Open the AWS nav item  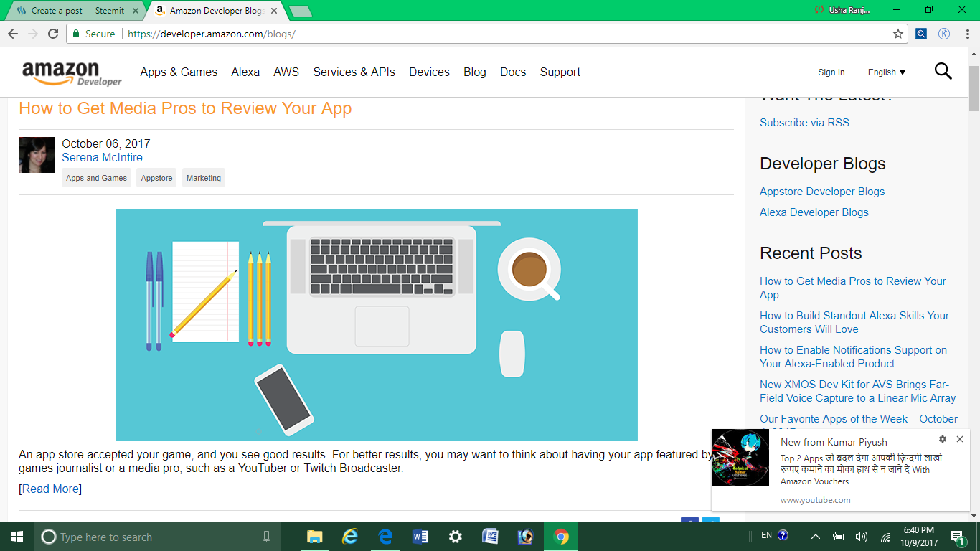point(286,72)
